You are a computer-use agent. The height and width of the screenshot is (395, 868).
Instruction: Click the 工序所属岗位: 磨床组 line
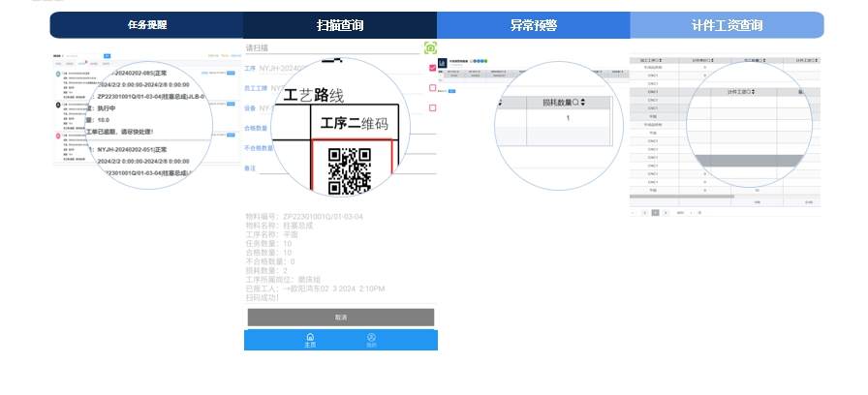click(x=284, y=280)
